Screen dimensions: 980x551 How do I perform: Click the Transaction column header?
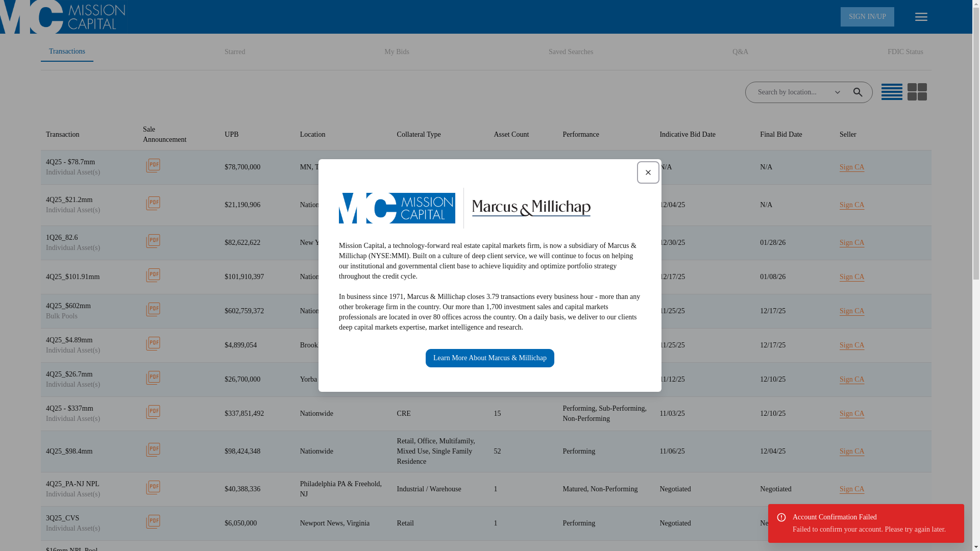62,135
